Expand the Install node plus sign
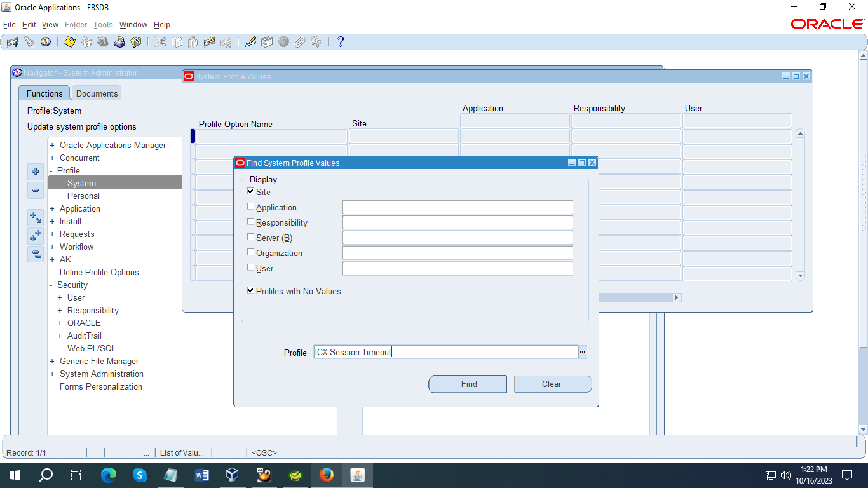 tap(52, 222)
